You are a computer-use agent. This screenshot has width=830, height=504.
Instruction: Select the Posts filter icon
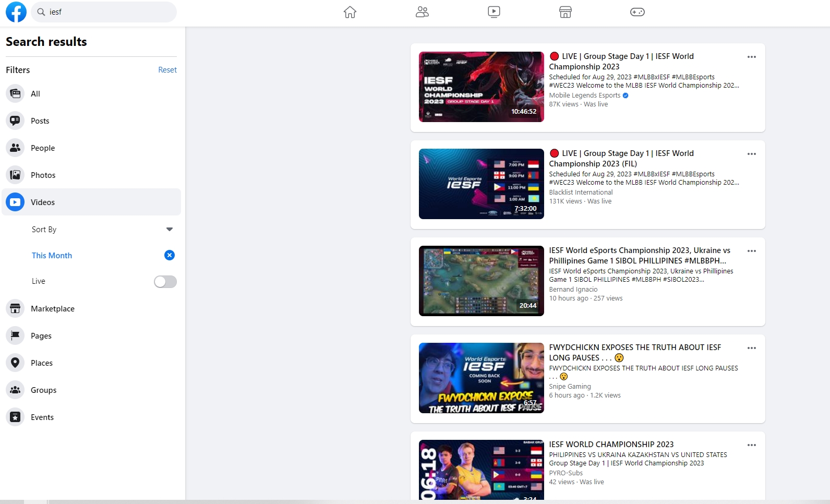16,121
